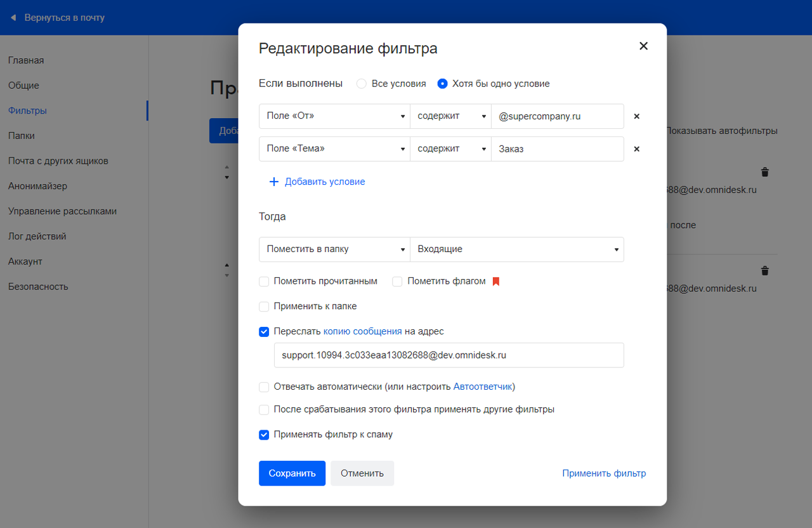Click the @supercompany.ru value field
This screenshot has width=812, height=528.
558,117
